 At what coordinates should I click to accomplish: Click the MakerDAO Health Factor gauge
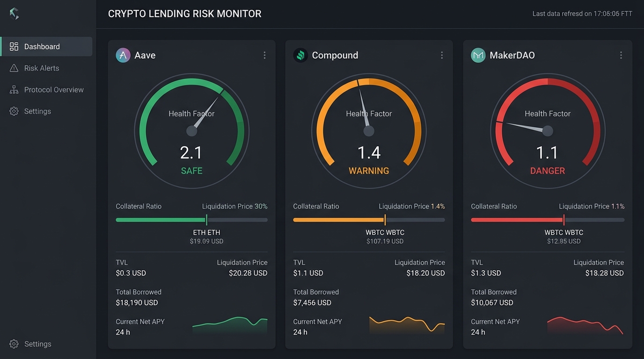point(548,131)
